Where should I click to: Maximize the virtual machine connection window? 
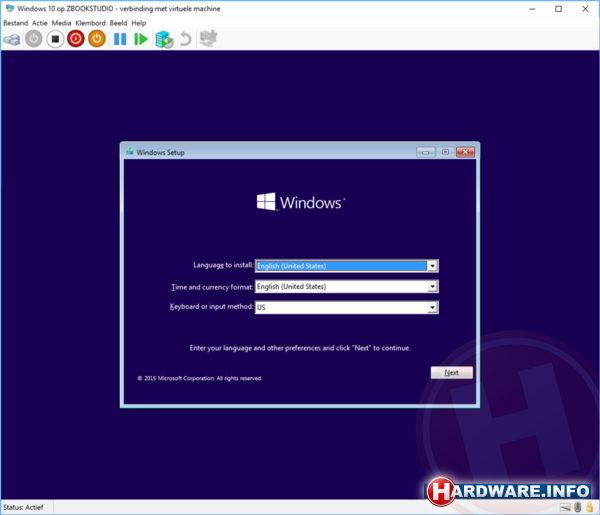click(x=558, y=9)
